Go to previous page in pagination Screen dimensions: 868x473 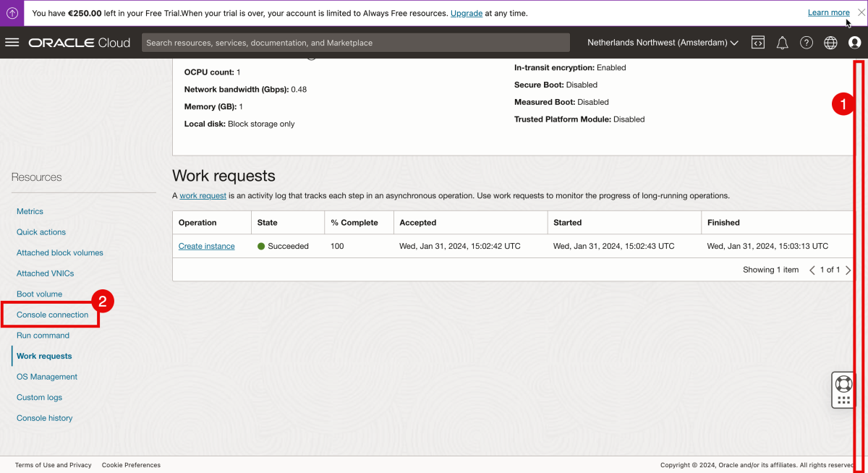(811, 269)
